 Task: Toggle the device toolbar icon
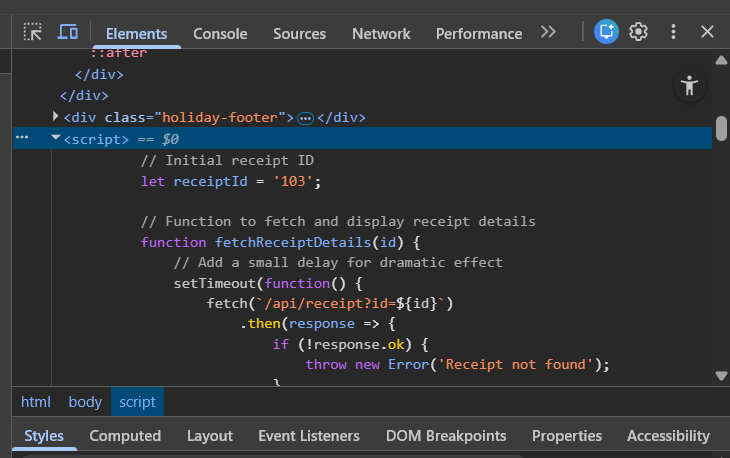point(68,32)
